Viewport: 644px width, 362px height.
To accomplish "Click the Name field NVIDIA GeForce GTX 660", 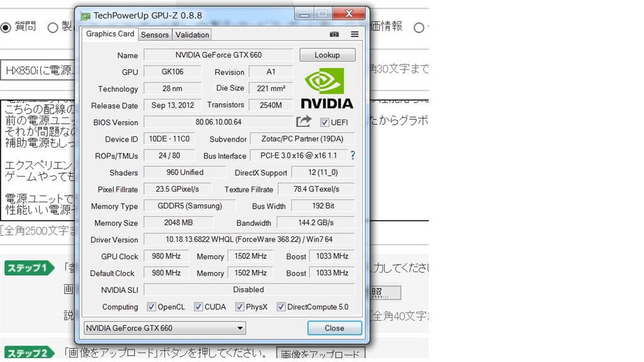I will [x=218, y=55].
